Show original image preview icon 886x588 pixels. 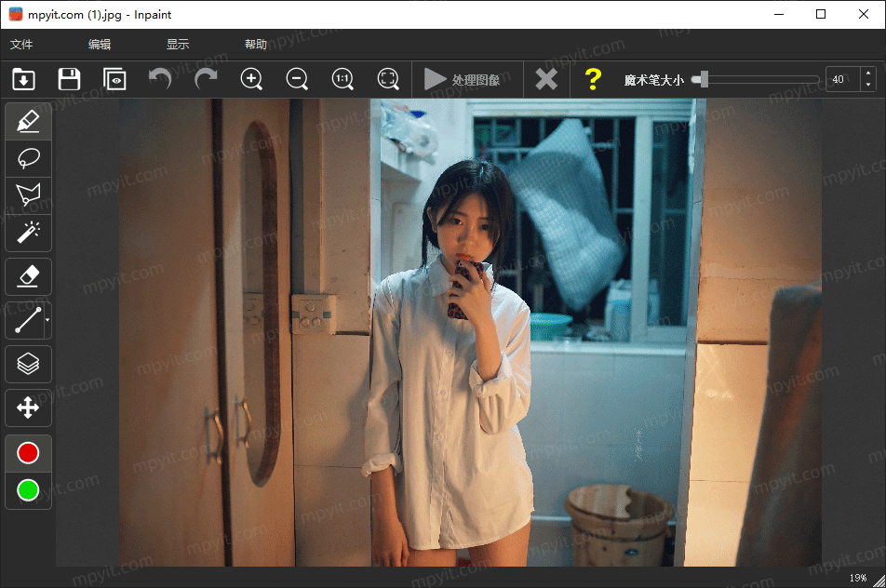(114, 79)
